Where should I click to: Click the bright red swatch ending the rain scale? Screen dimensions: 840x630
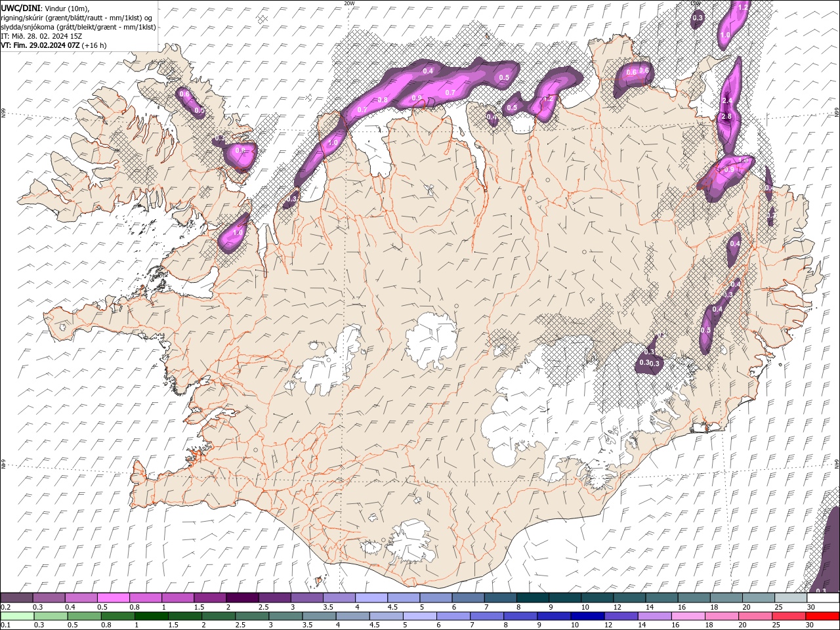pyautogui.click(x=823, y=616)
